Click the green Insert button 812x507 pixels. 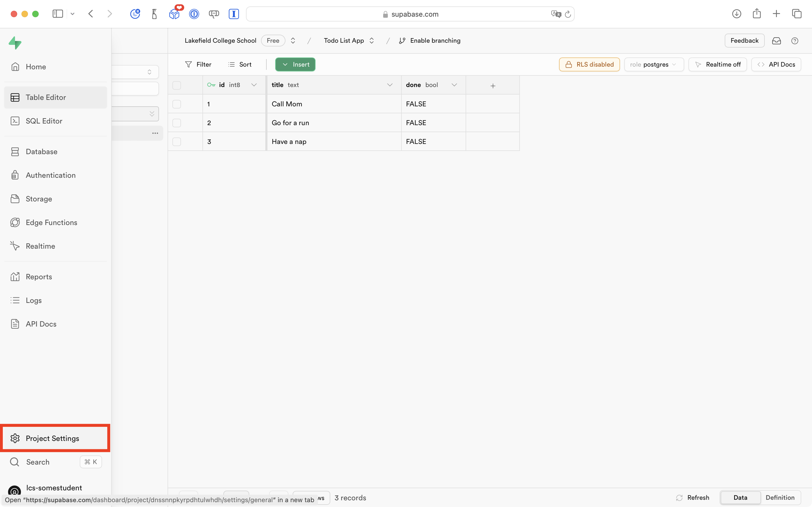295,64
